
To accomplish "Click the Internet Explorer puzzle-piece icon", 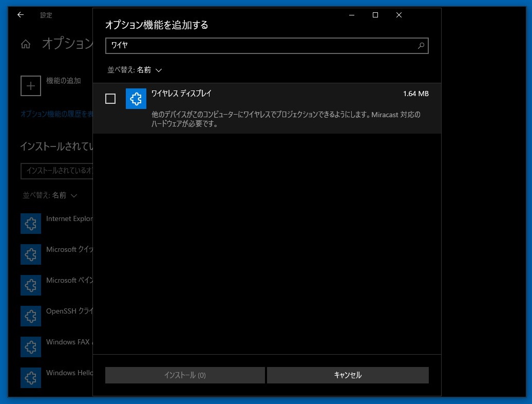I will coord(31,224).
